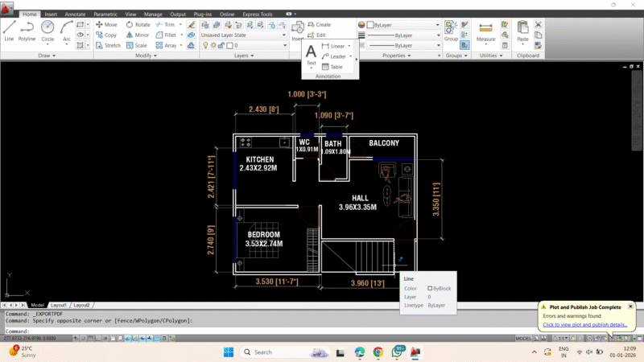Click the Measure tool
Viewport: 644px width, 362px height.
[486, 32]
